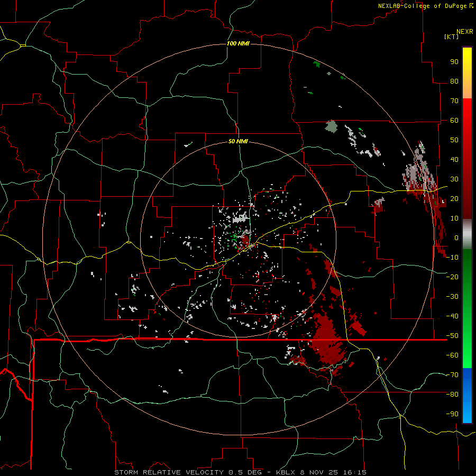Click the 90 value on the velocity scale
The height and width of the screenshot is (476, 476).
pyautogui.click(x=454, y=62)
